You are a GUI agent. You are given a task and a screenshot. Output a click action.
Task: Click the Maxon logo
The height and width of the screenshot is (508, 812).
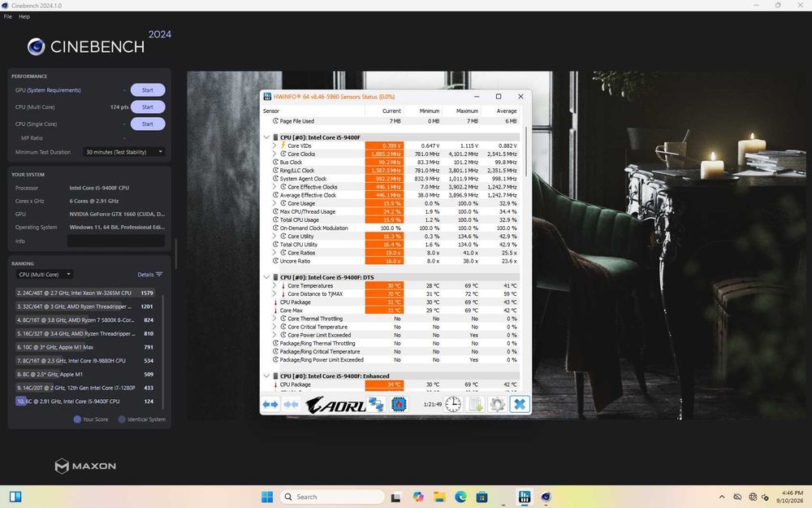coord(85,466)
